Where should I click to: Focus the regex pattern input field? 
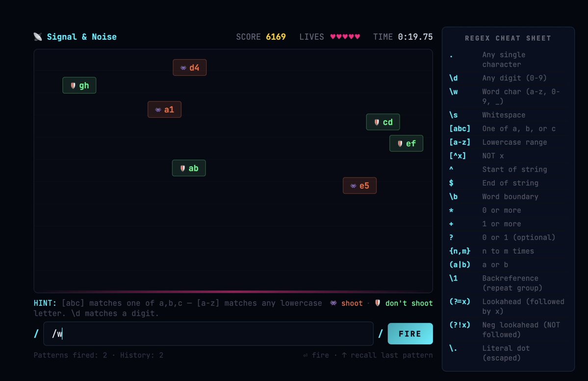208,334
